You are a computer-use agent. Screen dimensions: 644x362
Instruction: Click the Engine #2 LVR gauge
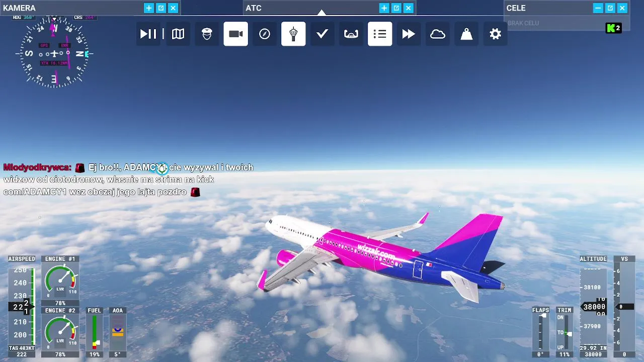point(60,332)
